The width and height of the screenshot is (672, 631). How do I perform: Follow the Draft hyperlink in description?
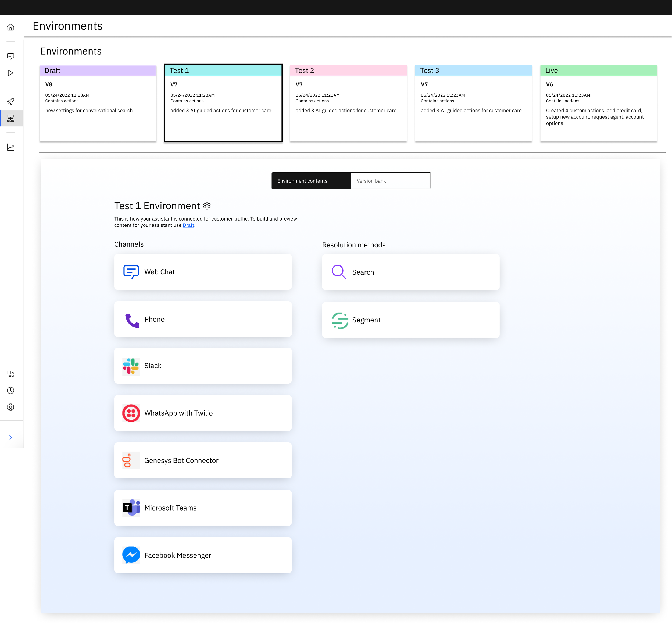click(x=188, y=225)
